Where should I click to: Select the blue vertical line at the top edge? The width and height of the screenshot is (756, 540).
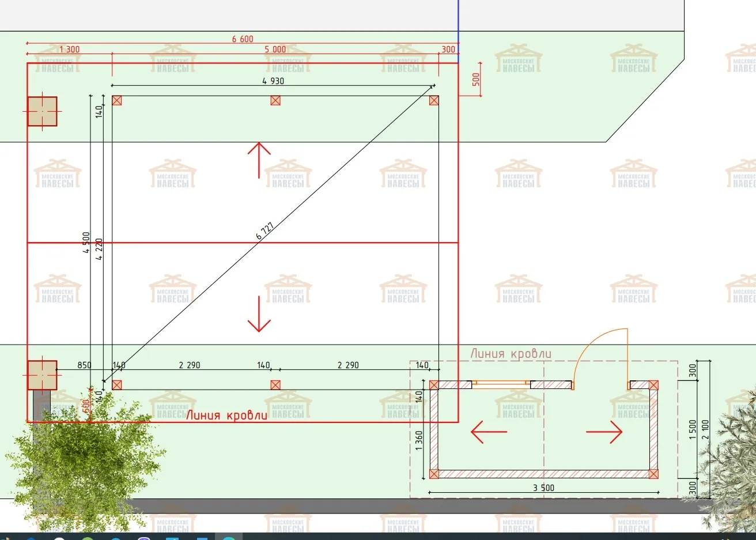[x=458, y=31]
